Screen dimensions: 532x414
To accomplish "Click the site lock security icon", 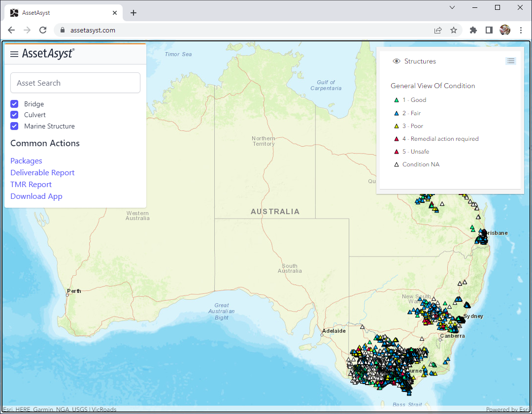I will tap(63, 30).
